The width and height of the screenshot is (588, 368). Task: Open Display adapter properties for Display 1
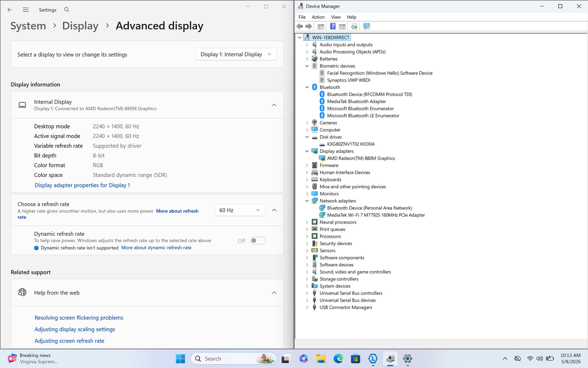(x=82, y=185)
